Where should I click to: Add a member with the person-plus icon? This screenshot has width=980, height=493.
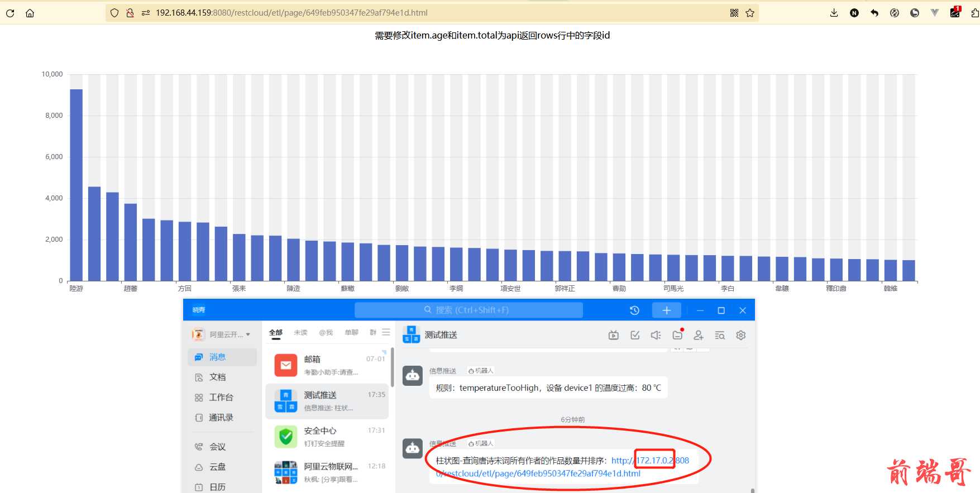coord(699,335)
